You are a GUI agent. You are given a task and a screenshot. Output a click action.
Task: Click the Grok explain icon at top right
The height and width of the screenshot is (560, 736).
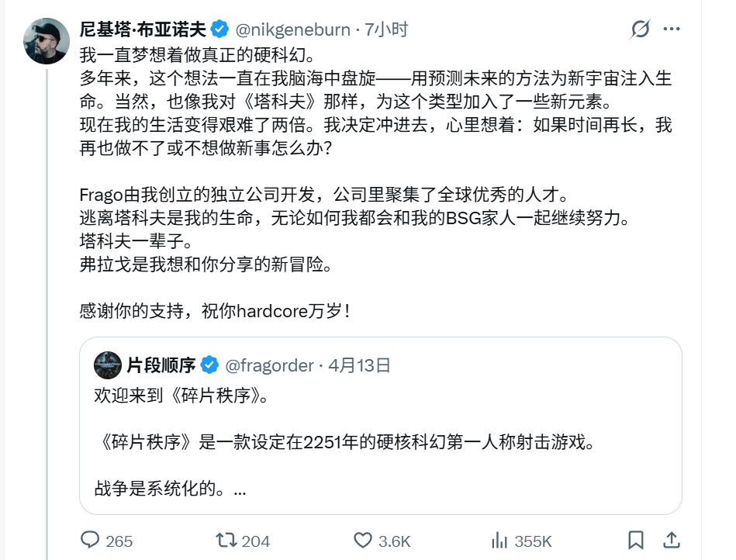(x=641, y=30)
